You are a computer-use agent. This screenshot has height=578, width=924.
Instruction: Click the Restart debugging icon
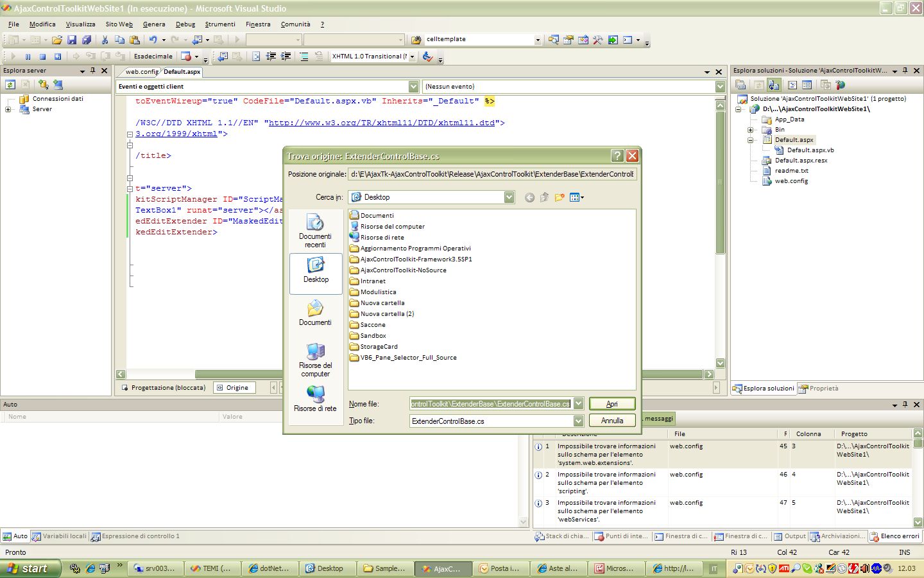click(57, 57)
